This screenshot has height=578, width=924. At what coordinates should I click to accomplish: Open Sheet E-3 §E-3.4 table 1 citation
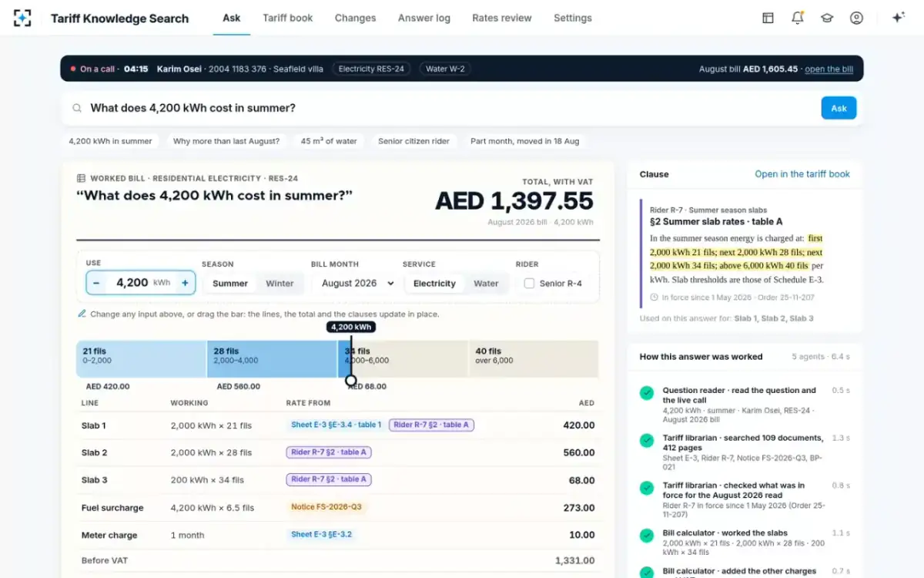point(336,425)
